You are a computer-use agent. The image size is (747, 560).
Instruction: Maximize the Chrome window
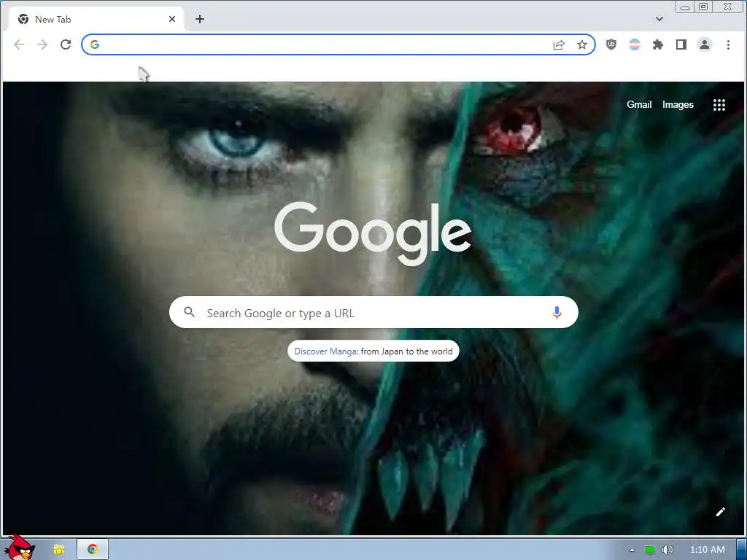[703, 7]
